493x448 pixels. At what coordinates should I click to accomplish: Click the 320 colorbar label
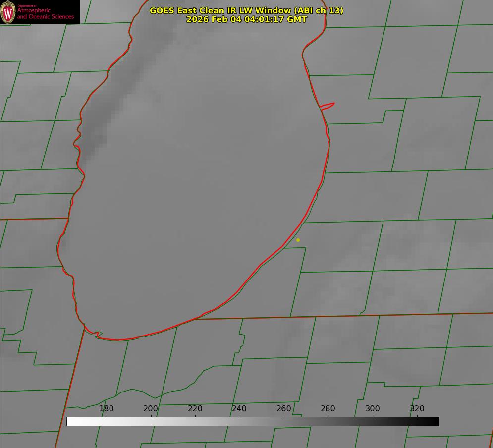pyautogui.click(x=417, y=408)
